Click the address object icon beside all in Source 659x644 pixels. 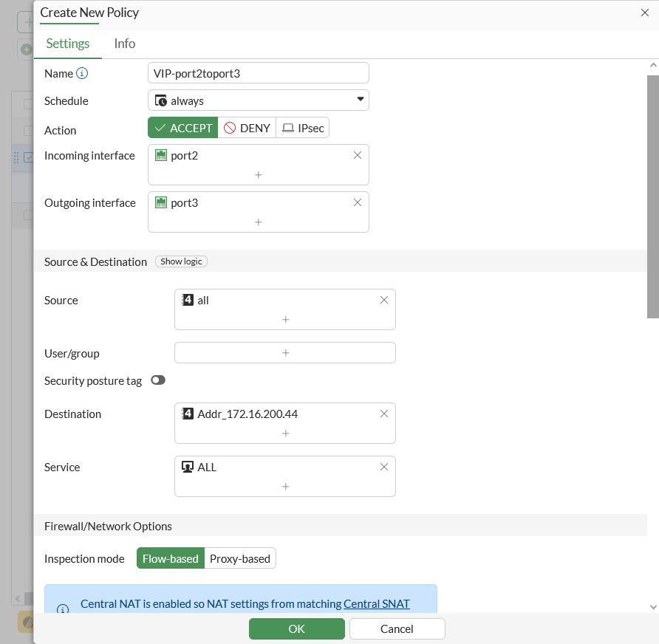pyautogui.click(x=187, y=300)
